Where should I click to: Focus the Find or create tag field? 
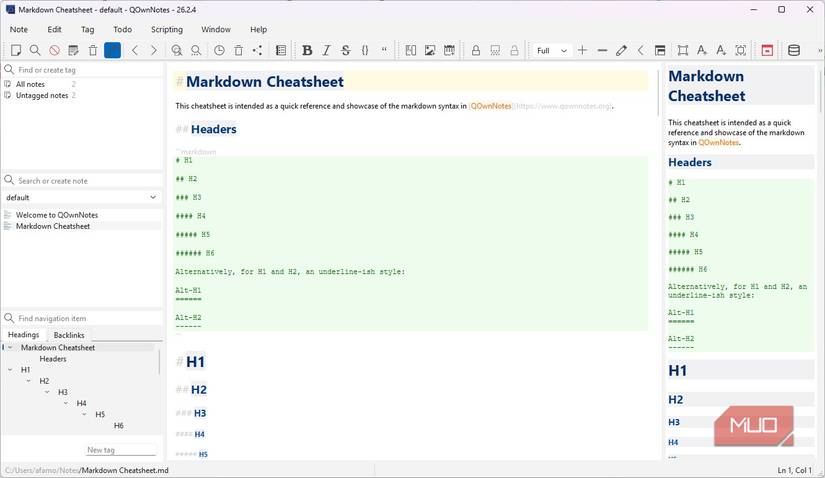click(x=83, y=69)
